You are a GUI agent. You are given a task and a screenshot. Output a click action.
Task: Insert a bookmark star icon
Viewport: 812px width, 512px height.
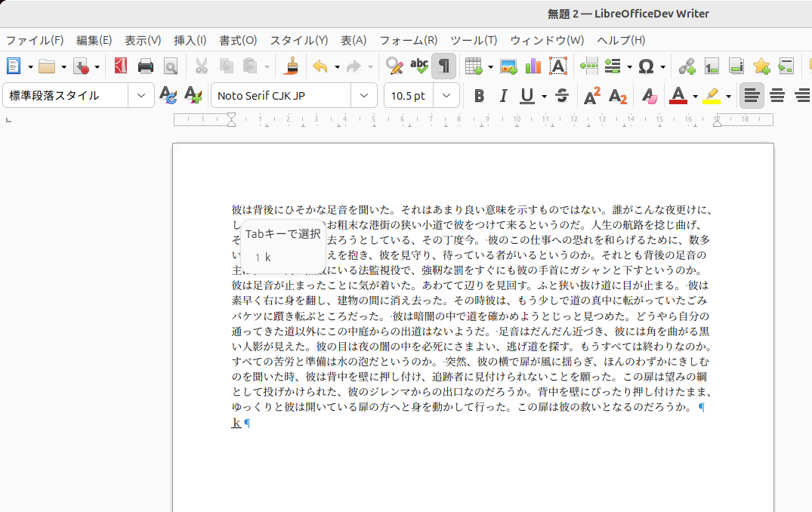point(761,66)
